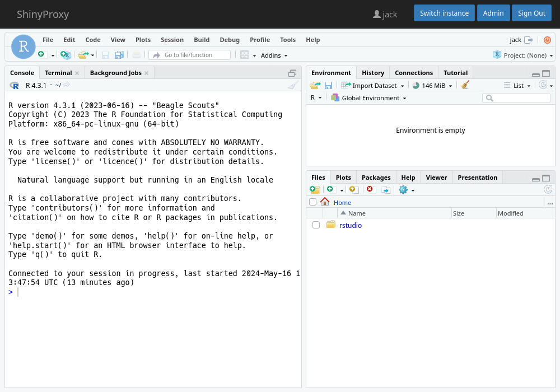
Task: Open the Project: (None) menu
Action: [523, 55]
